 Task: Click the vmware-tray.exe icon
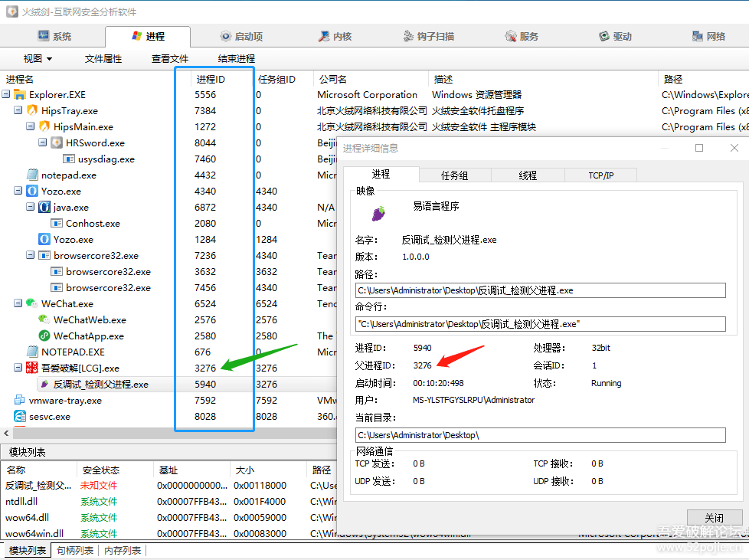(19, 401)
